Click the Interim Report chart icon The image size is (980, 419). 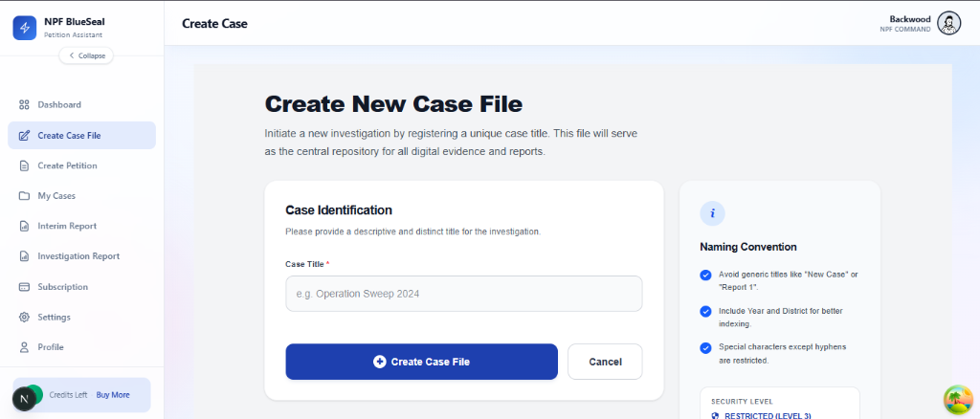[24, 226]
